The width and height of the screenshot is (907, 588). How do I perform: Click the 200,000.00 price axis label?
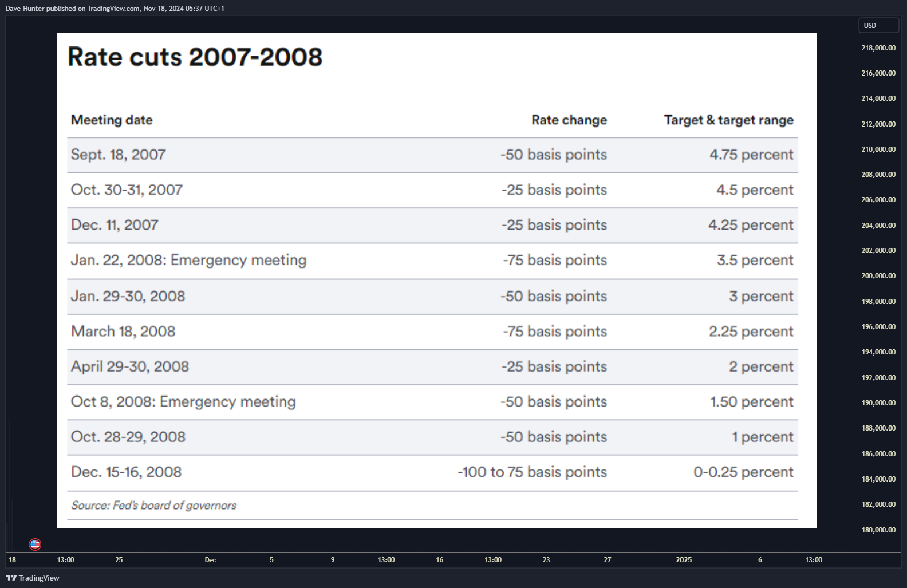(x=878, y=276)
